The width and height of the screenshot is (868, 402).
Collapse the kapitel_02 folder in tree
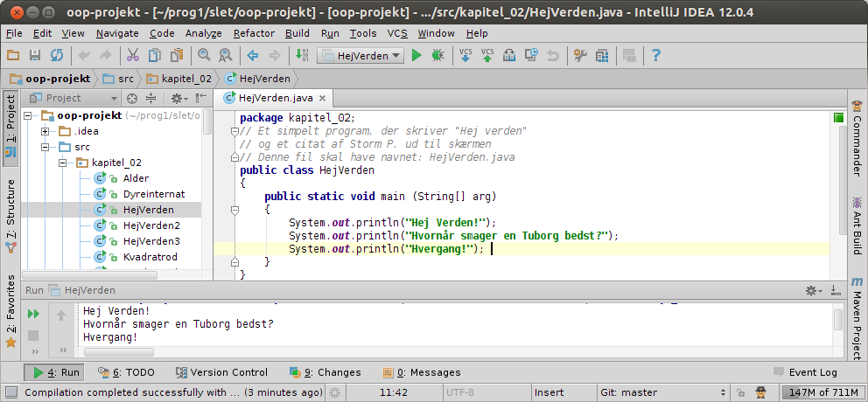click(63, 163)
